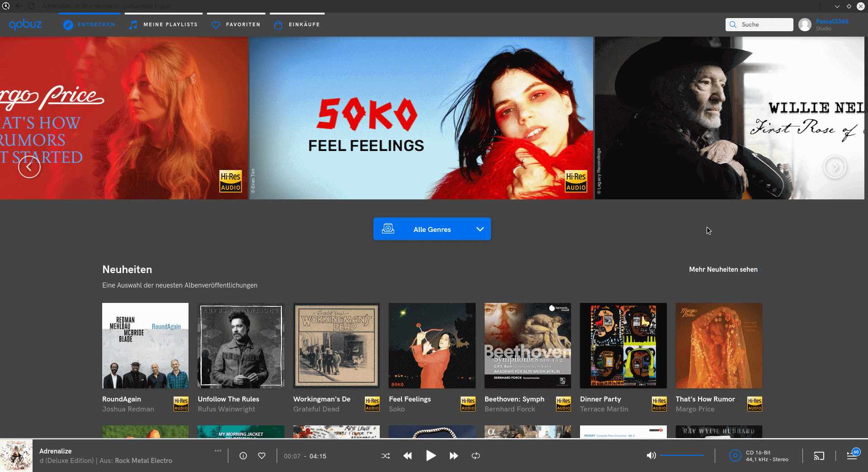Open Pascal3366 account name link
Image resolution: width=868 pixels, height=472 pixels.
click(832, 21)
